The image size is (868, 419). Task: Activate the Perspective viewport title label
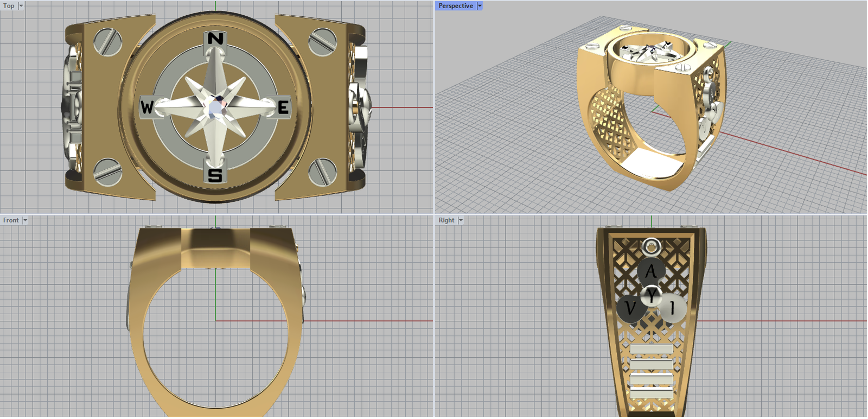coord(456,6)
